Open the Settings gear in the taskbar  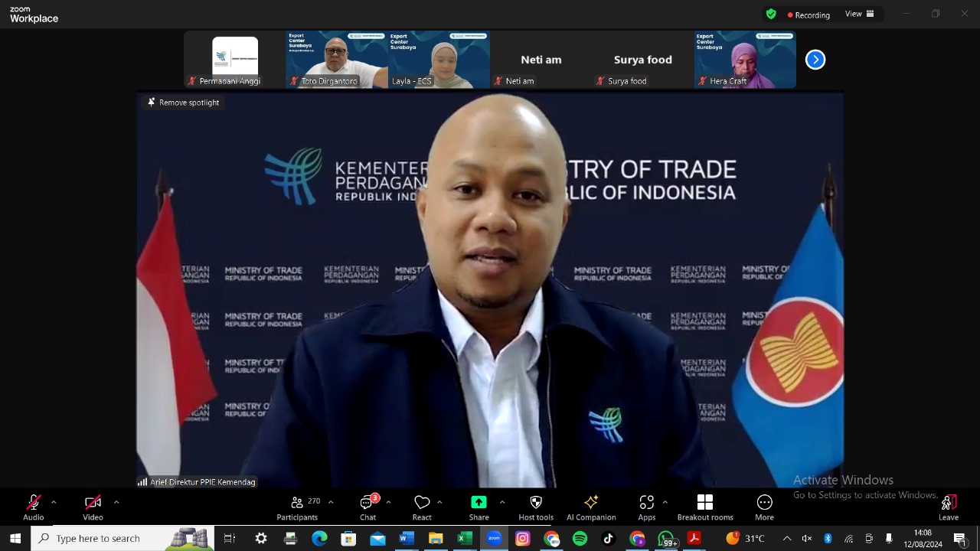(x=261, y=539)
